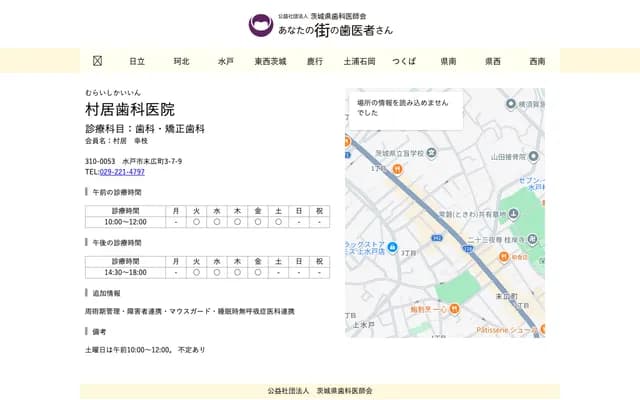Click the 診療科目:歯科・矯正歯科 line
Screen dimensions: 640x400
(x=145, y=129)
